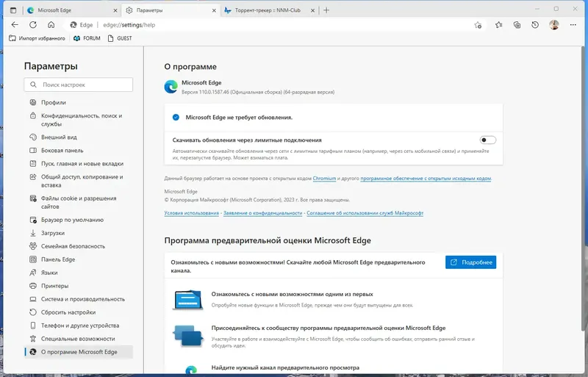Open a new tab with plus icon
The height and width of the screenshot is (377, 588).
click(x=326, y=10)
